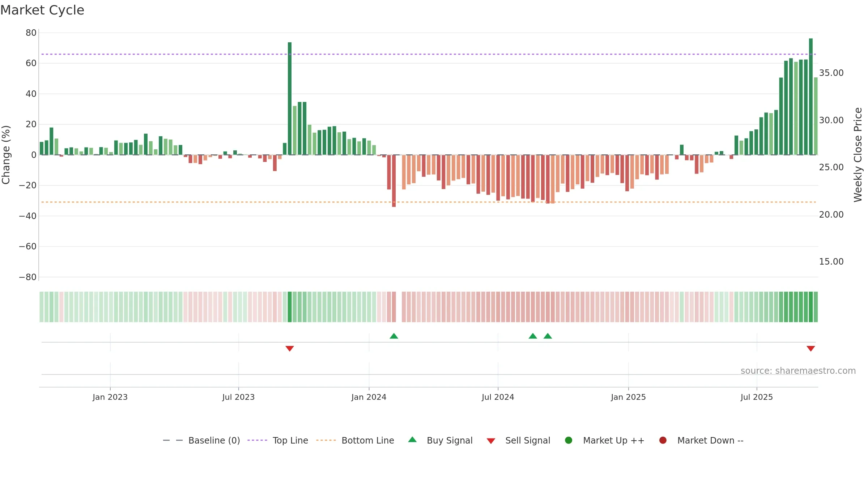The height and width of the screenshot is (488, 868).
Task: Select the sell signal marker after Jul 2025
Action: point(811,348)
